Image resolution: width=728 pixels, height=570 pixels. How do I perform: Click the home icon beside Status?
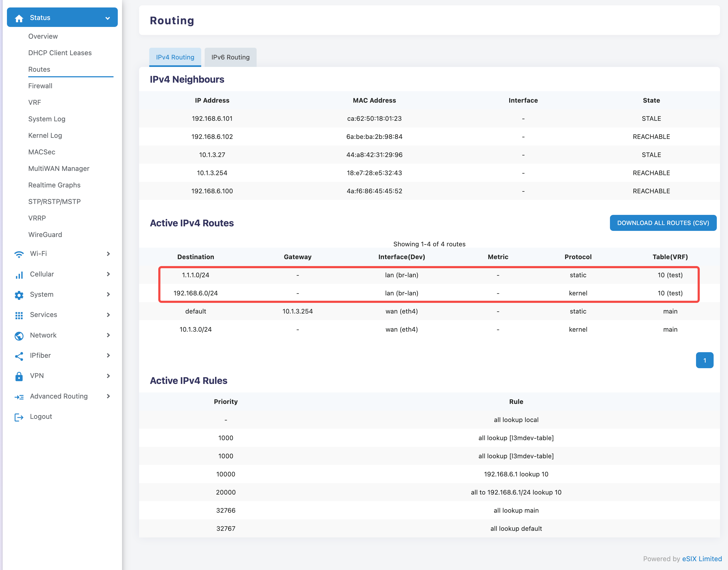(19, 18)
